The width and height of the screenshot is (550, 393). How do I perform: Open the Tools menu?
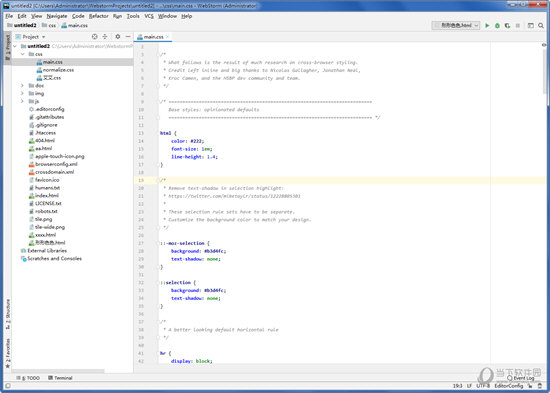tap(133, 16)
